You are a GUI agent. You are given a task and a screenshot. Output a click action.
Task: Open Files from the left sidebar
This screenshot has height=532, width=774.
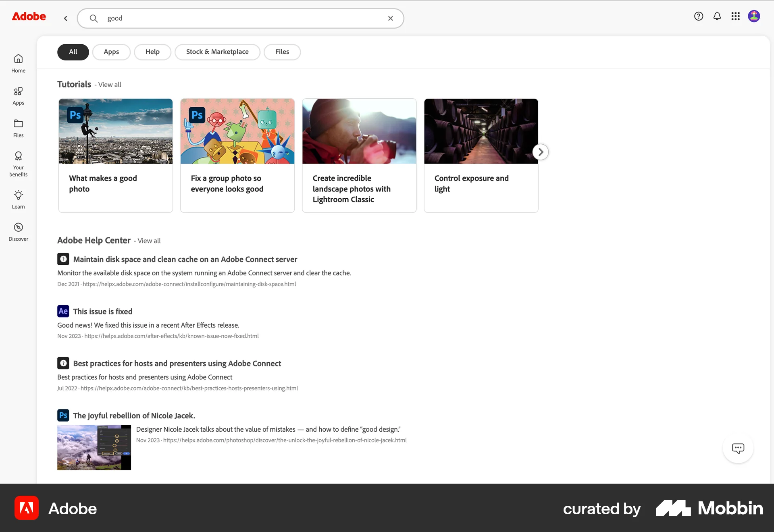[18, 128]
